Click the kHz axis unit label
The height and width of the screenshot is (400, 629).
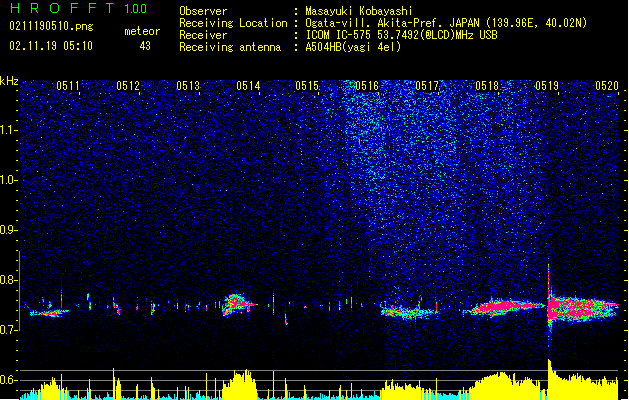(x=9, y=81)
